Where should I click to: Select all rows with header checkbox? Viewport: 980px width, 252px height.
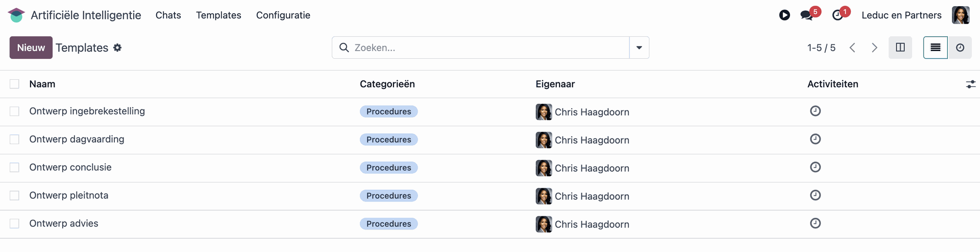14,84
